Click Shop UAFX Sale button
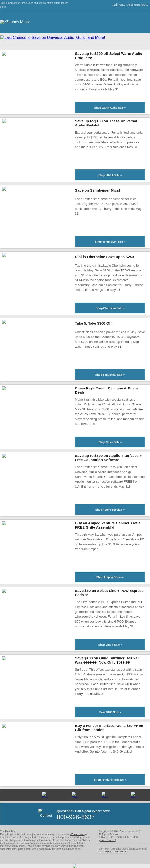150x868 pixels. point(110,175)
